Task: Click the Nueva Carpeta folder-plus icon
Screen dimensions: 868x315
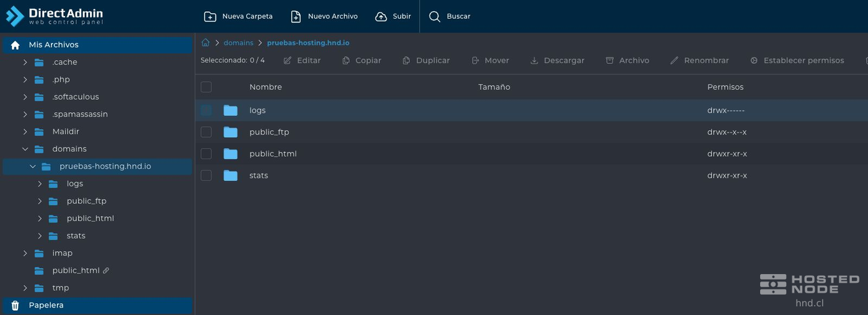Action: tap(210, 17)
